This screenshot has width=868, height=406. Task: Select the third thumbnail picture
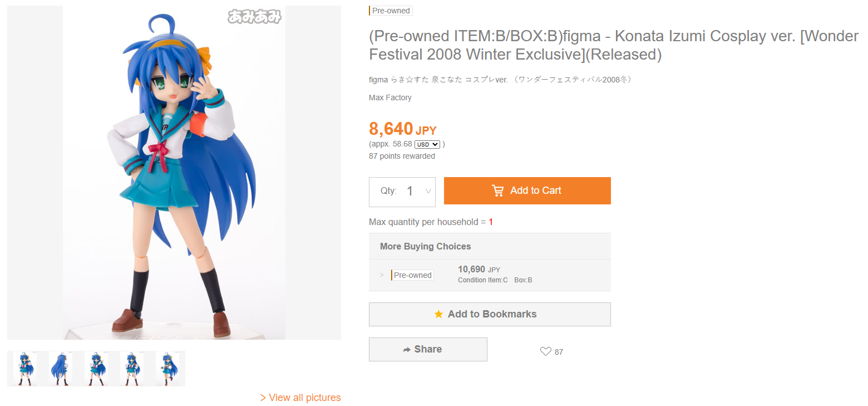(x=96, y=369)
